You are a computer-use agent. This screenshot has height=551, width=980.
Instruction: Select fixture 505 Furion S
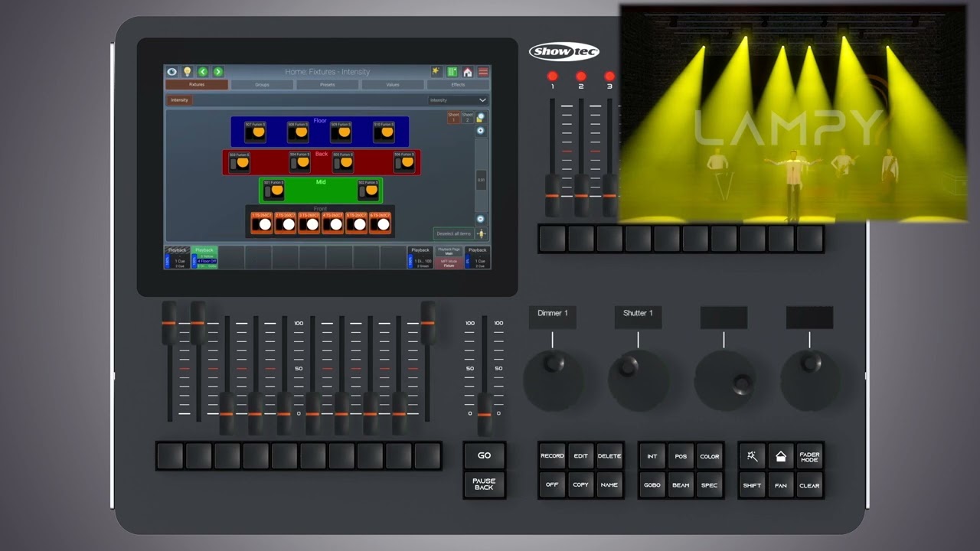(x=342, y=162)
